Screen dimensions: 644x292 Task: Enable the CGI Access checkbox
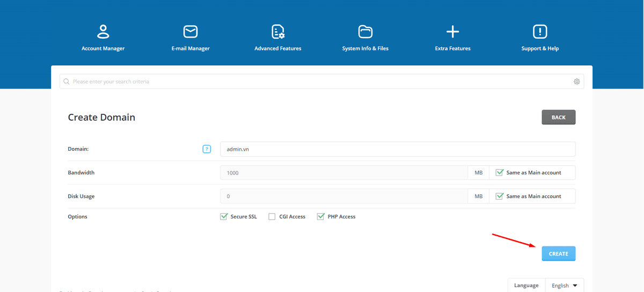[272, 217]
